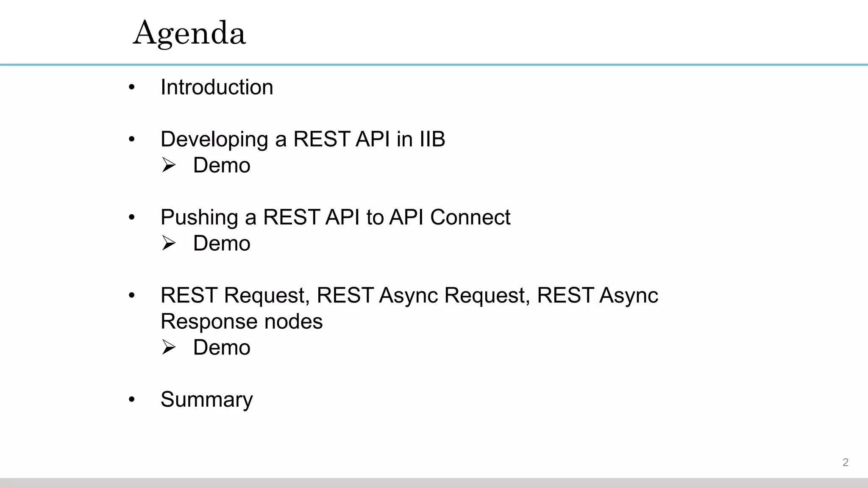The width and height of the screenshot is (868, 488).
Task: Click the Demo text under Developing a REST API
Action: tap(222, 165)
